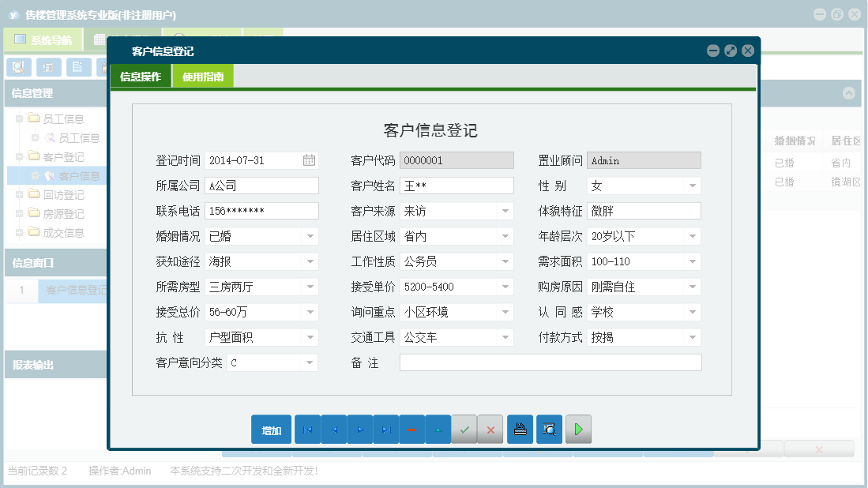Open calendar picker beside 登记时间 field
Image resolution: width=868 pixels, height=488 pixels.
(x=310, y=160)
